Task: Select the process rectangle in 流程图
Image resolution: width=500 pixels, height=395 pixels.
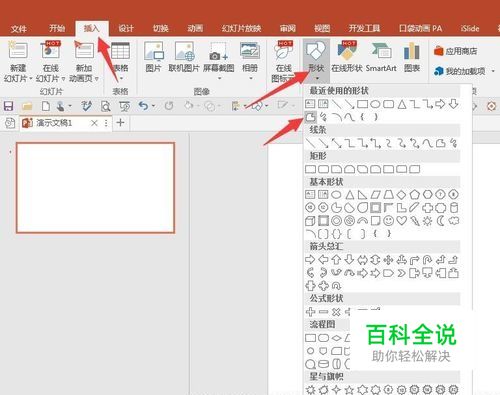Action: (x=310, y=338)
